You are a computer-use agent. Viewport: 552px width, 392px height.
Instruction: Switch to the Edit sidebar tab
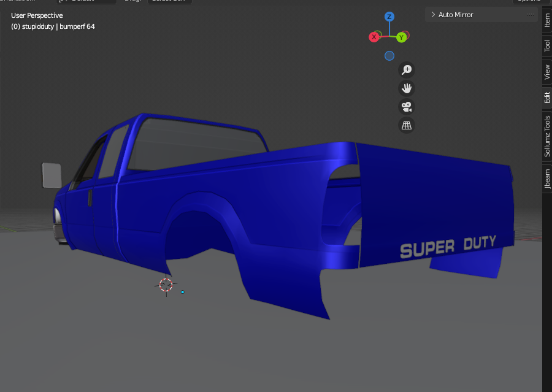pos(546,98)
